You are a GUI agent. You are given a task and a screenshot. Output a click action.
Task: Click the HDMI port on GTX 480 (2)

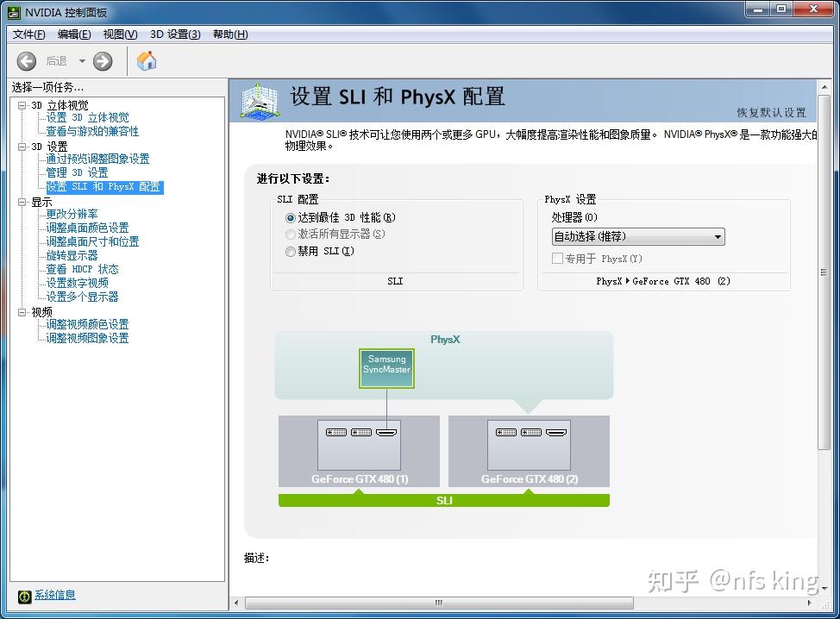tap(556, 432)
